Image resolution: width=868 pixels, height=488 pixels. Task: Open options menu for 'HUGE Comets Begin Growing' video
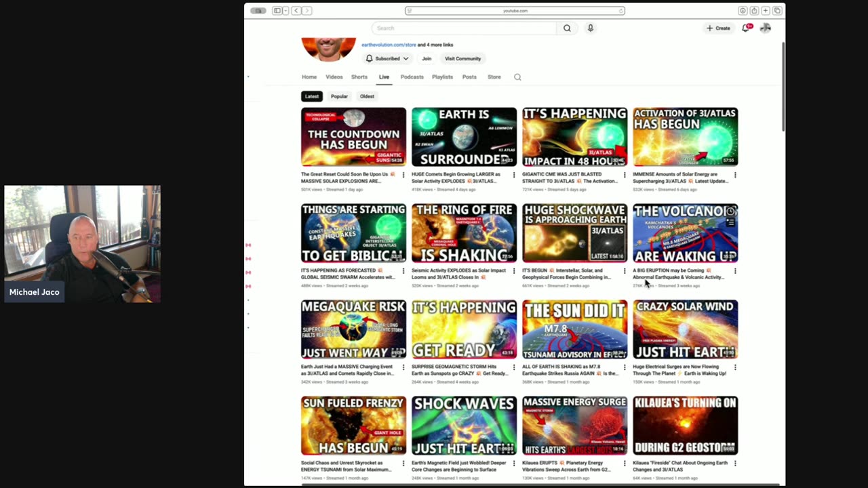(514, 175)
